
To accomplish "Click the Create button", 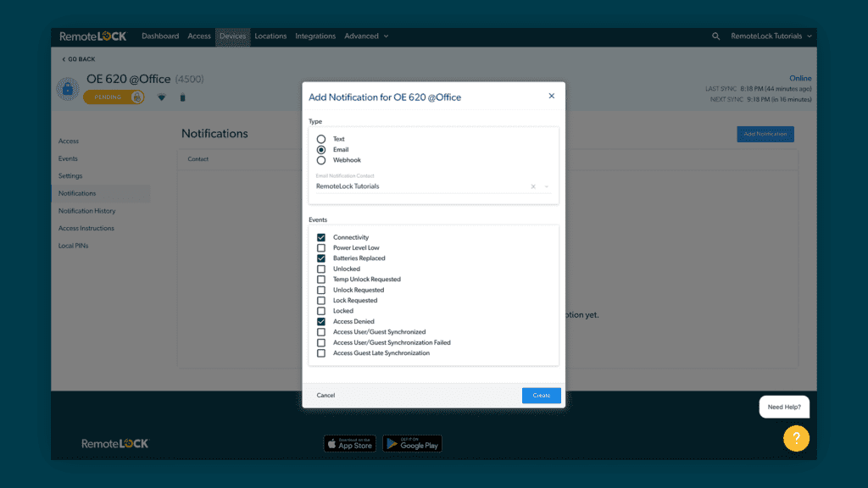I will pyautogui.click(x=542, y=395).
